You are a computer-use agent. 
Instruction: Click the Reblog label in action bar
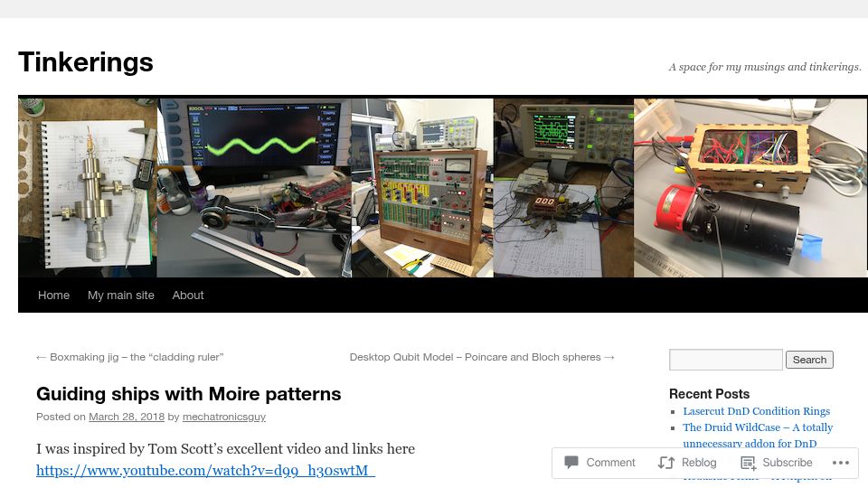(x=699, y=463)
